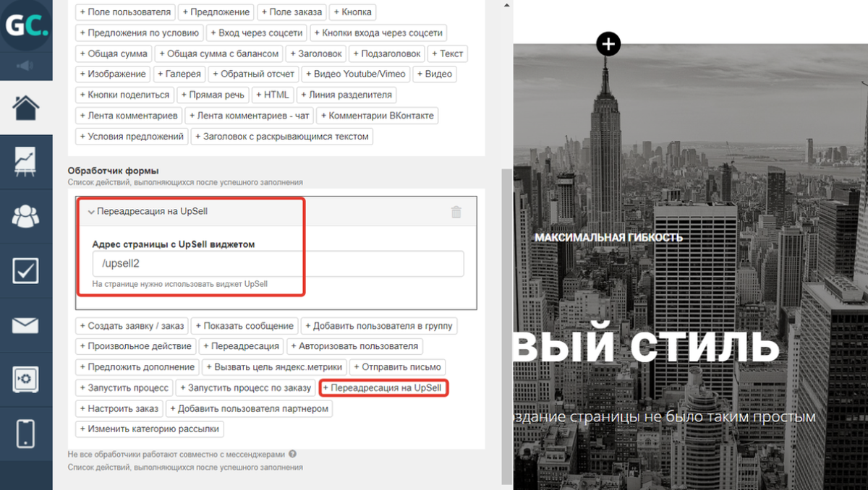Open the checkbox tasks sidebar icon
The image size is (868, 490).
tap(26, 270)
